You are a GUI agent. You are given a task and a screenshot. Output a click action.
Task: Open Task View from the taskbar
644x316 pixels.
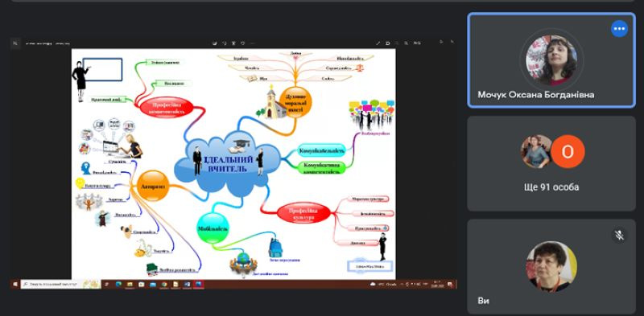click(x=107, y=285)
